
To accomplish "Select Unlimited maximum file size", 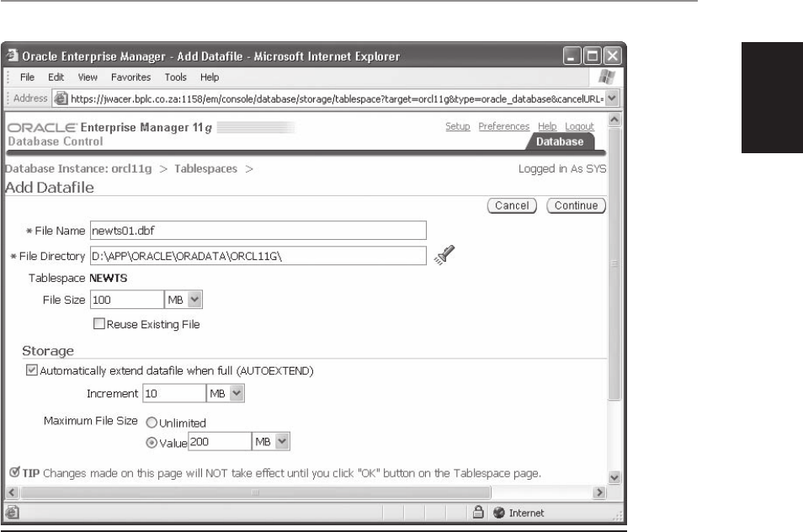I will tap(152, 423).
